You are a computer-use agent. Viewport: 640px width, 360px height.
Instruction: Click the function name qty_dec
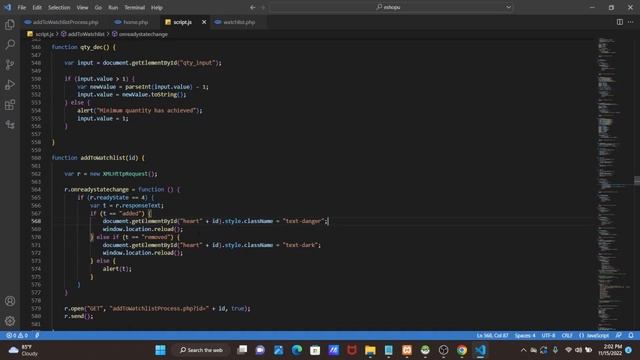click(92, 47)
